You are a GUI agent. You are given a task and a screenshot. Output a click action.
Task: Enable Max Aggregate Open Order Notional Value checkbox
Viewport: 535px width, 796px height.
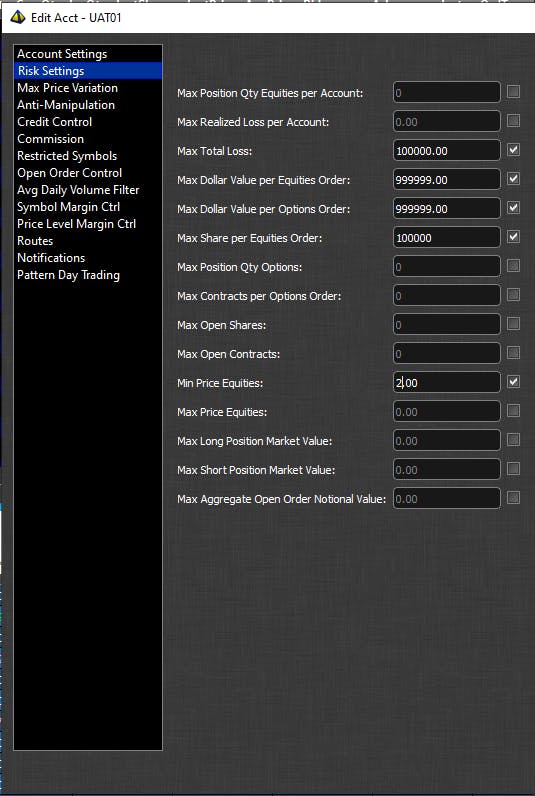pos(513,498)
